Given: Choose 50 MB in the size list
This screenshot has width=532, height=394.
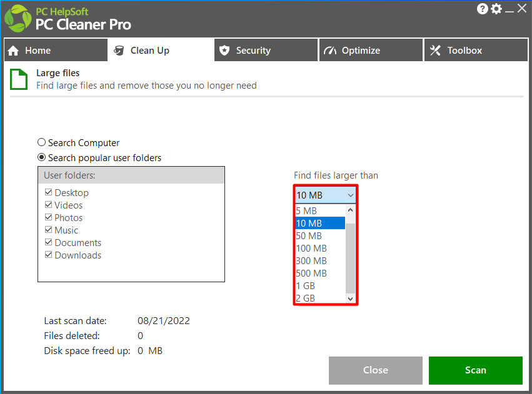Looking at the screenshot, I should pos(320,236).
